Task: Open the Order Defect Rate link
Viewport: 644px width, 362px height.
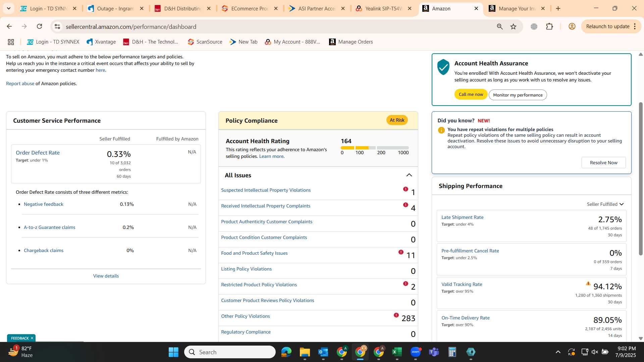Action: pyautogui.click(x=38, y=153)
